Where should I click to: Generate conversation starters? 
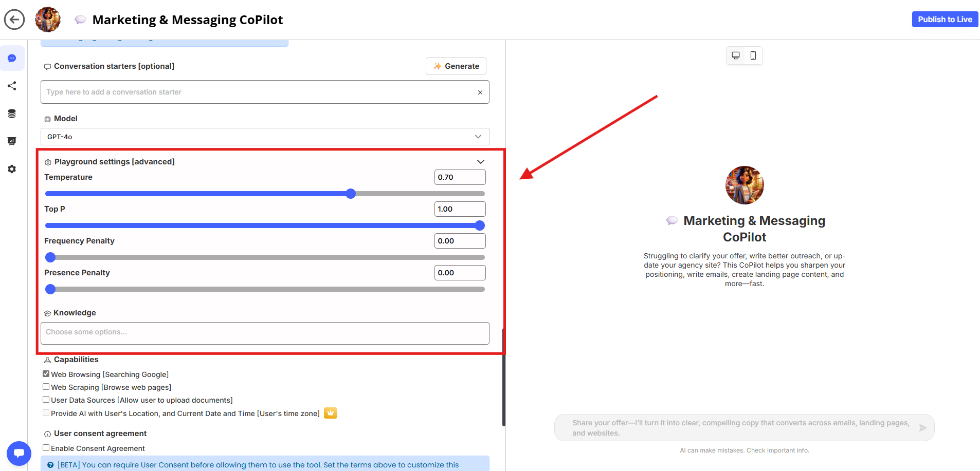pos(456,66)
